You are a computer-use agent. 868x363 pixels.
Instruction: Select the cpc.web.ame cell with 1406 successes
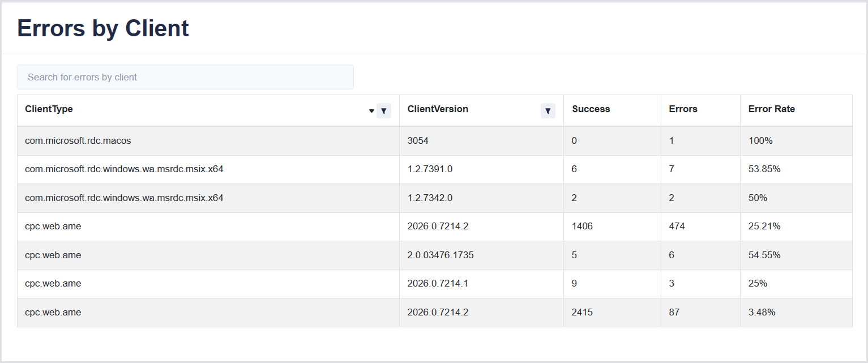pyautogui.click(x=208, y=227)
